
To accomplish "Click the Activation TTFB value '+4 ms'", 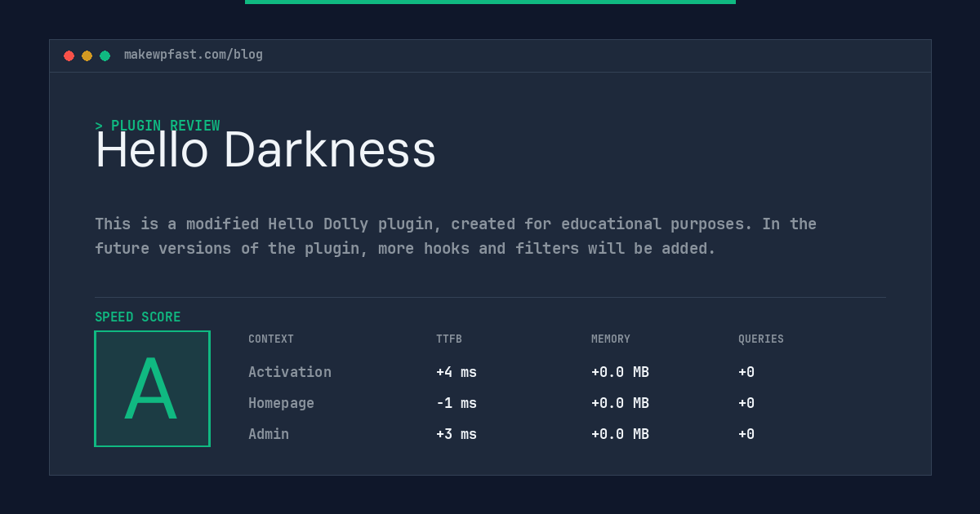I will click(457, 372).
